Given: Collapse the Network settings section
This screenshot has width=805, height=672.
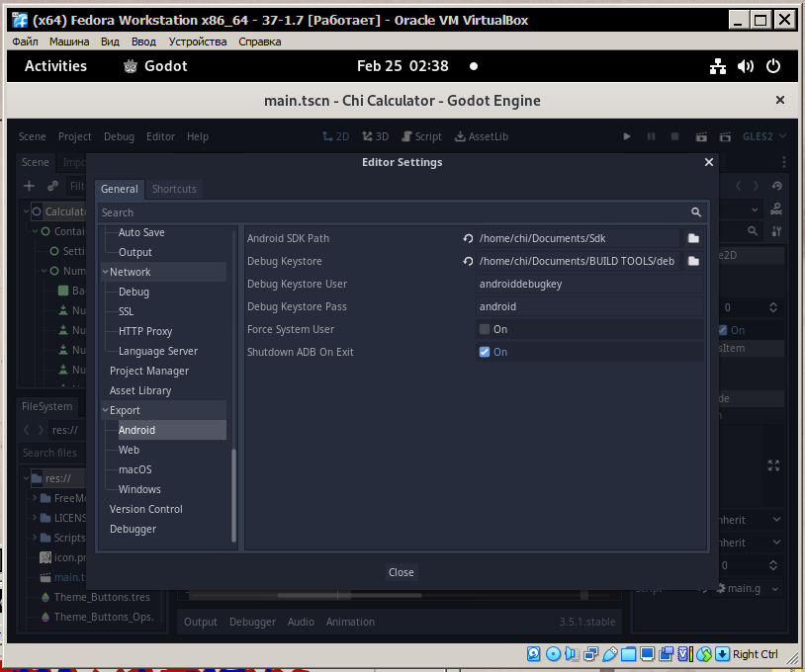Looking at the screenshot, I should (x=105, y=272).
